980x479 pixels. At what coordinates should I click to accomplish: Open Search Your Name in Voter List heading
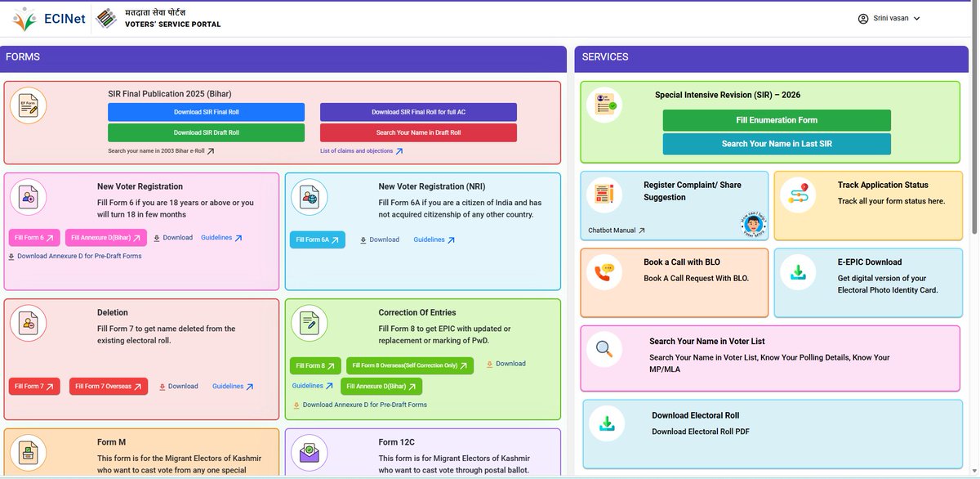[x=707, y=342]
